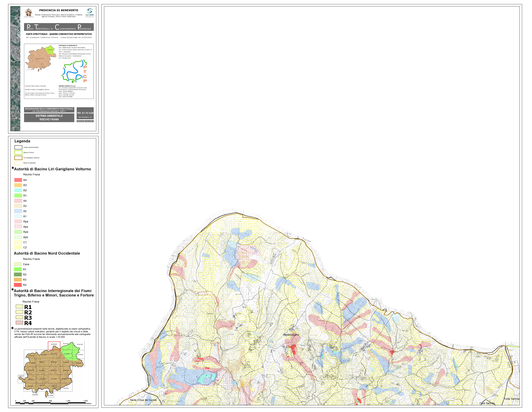Pick the C1 yellow dotted swatch
The width and height of the screenshot is (532, 412).
[x=18, y=242]
